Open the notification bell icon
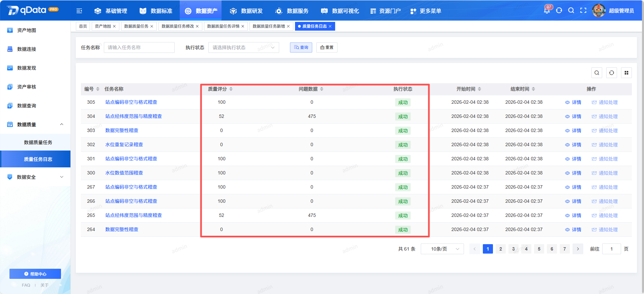 coord(547,10)
